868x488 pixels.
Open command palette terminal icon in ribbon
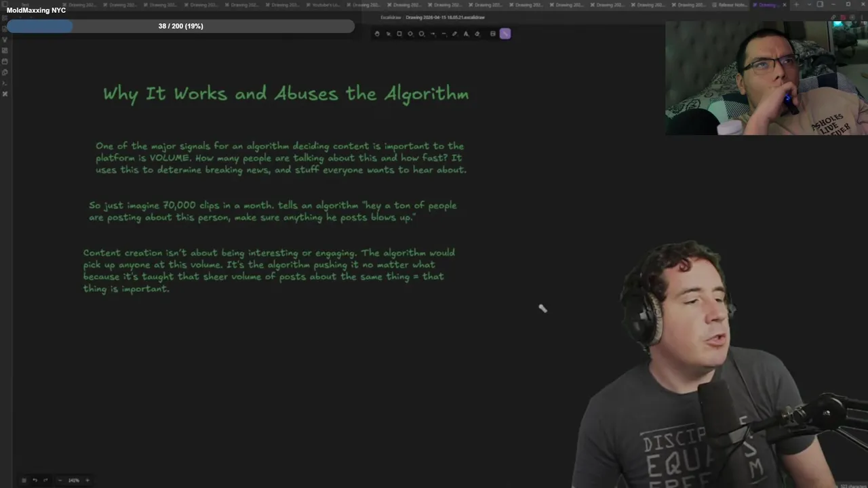click(5, 83)
